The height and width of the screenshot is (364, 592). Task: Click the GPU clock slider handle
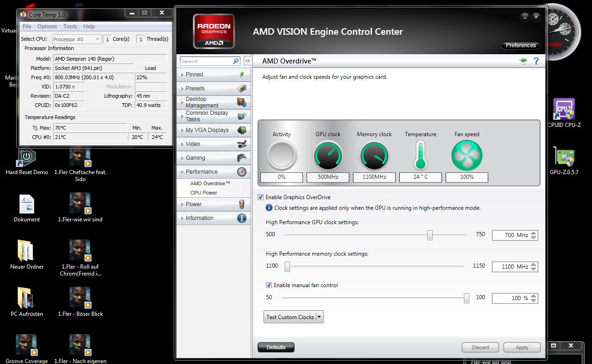click(x=430, y=235)
